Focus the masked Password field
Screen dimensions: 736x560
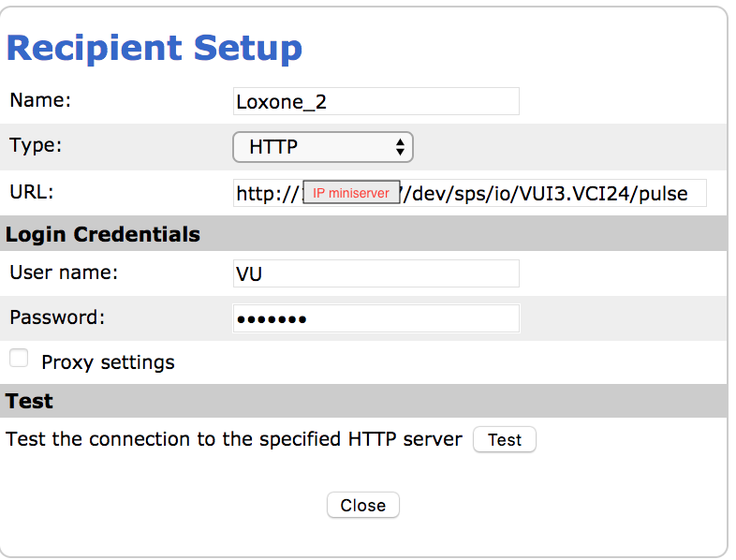coord(375,318)
